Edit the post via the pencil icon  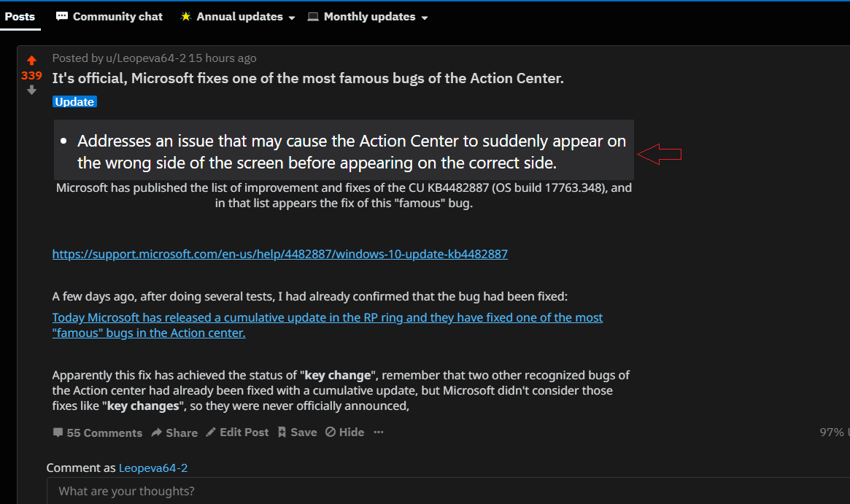tap(210, 432)
